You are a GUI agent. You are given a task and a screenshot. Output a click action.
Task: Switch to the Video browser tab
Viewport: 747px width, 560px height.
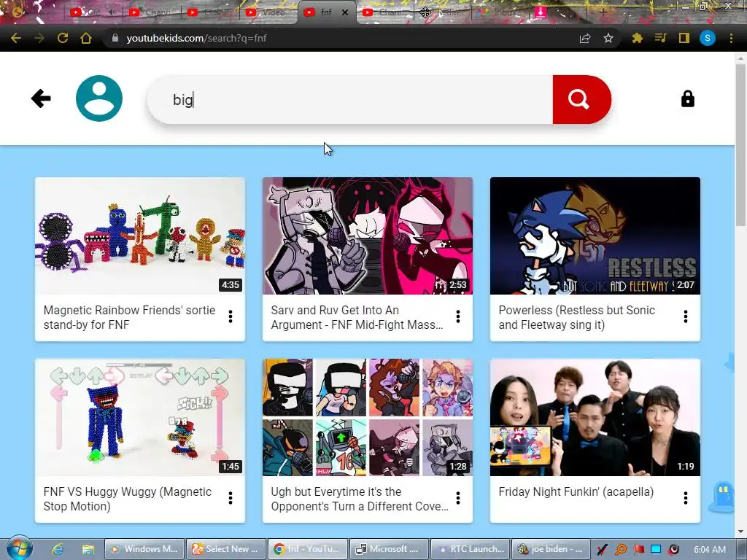[268, 12]
